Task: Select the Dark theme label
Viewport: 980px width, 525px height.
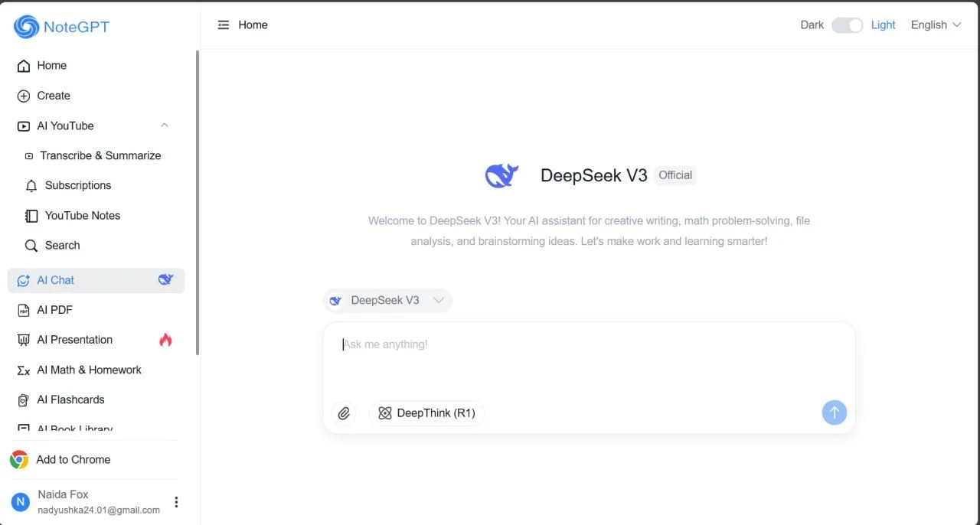Action: coord(812,25)
